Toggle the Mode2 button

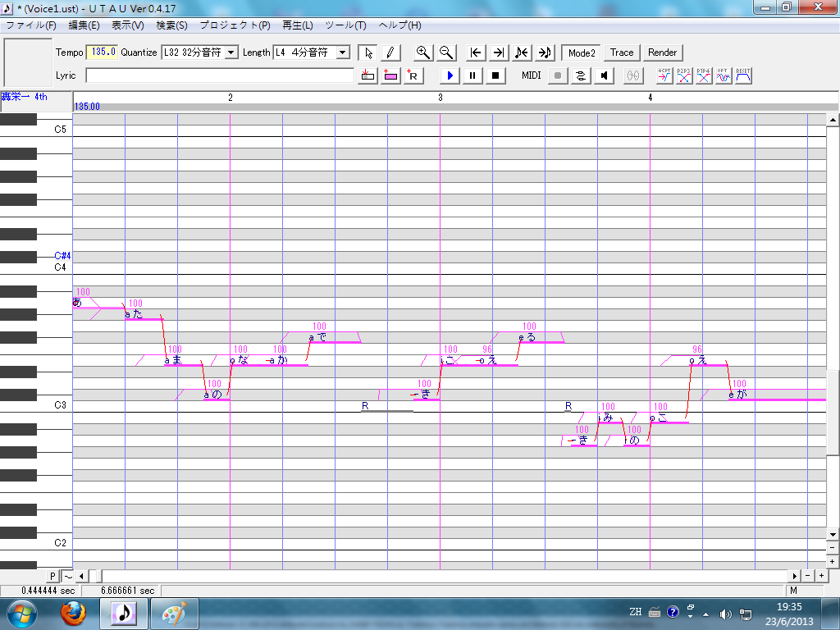tap(582, 52)
